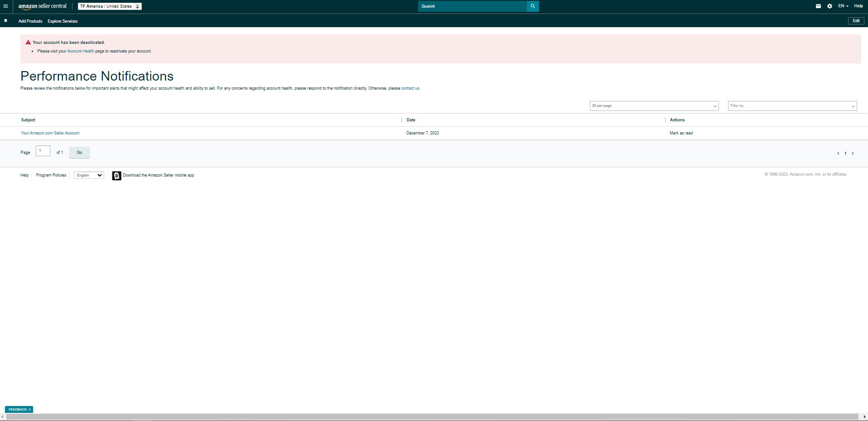Click 'Your account has been deactivated' text
Image resolution: width=868 pixels, height=421 pixels.
pyautogui.click(x=69, y=43)
